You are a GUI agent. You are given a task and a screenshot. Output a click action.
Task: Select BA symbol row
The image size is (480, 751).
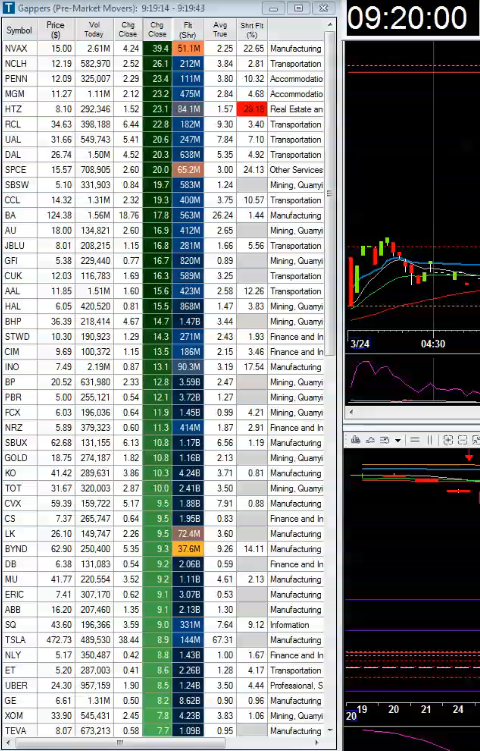(x=163, y=216)
